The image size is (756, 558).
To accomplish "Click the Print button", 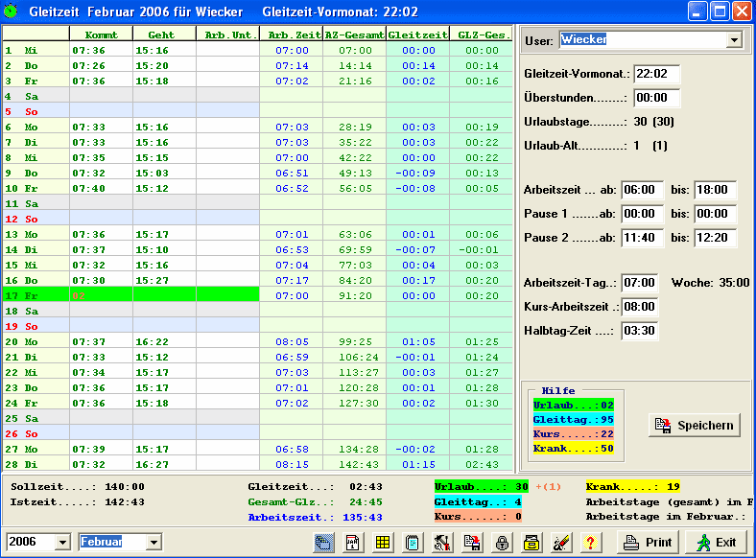I will click(x=648, y=543).
